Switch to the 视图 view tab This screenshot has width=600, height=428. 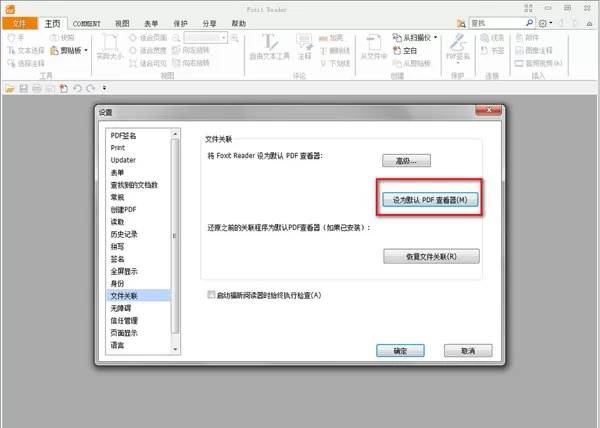tap(122, 24)
